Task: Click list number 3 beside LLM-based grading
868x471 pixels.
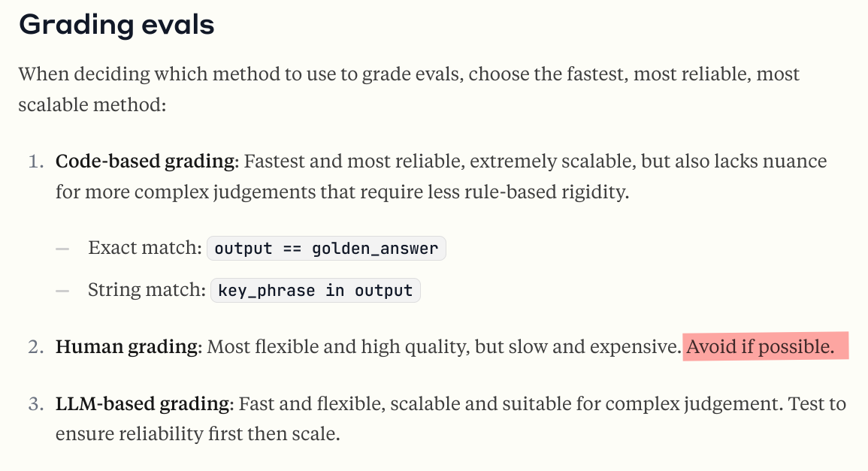Action: pyautogui.click(x=35, y=404)
